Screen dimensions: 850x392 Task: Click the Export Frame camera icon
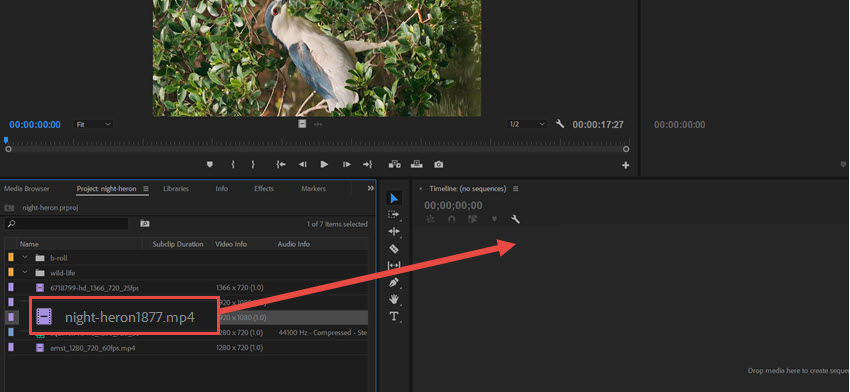[438, 164]
